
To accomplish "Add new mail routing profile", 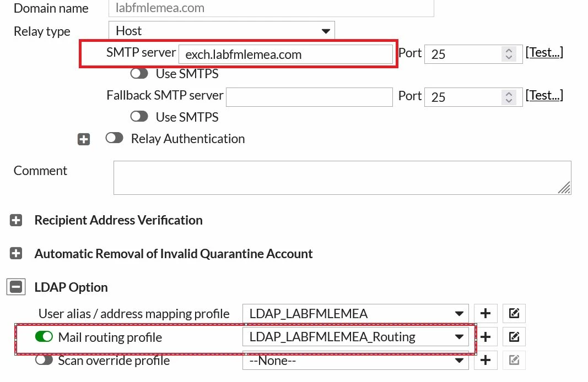I will (485, 337).
